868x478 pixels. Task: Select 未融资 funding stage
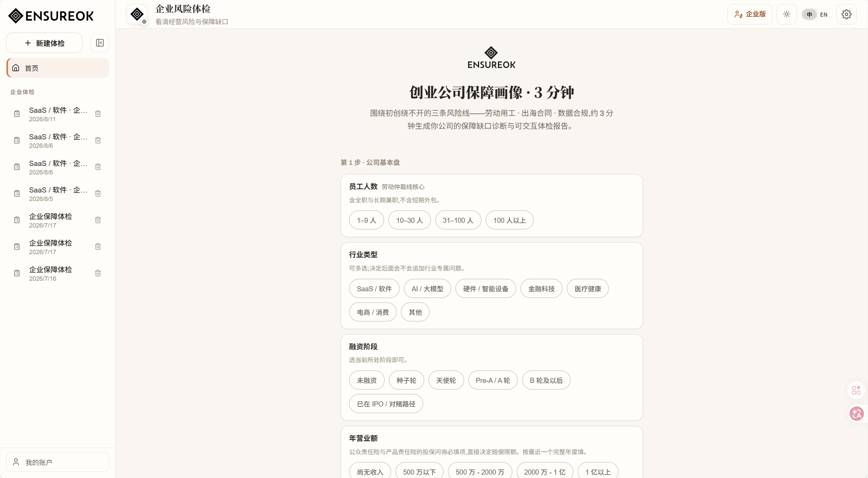coord(367,380)
